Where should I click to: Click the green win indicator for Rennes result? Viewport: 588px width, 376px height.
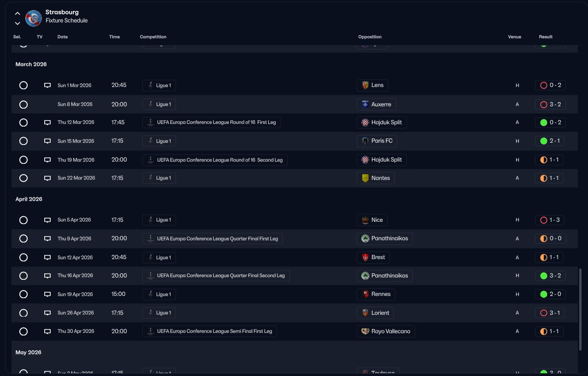(x=543, y=294)
